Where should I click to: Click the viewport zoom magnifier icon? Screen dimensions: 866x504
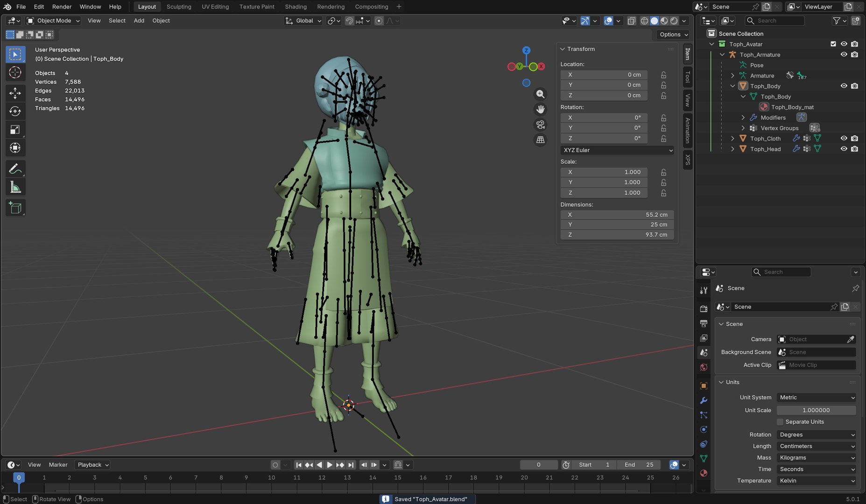[x=540, y=94]
